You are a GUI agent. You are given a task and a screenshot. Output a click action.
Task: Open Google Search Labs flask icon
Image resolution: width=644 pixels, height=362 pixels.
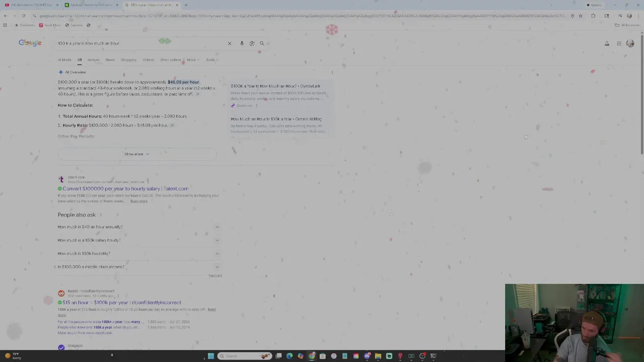[x=607, y=44]
